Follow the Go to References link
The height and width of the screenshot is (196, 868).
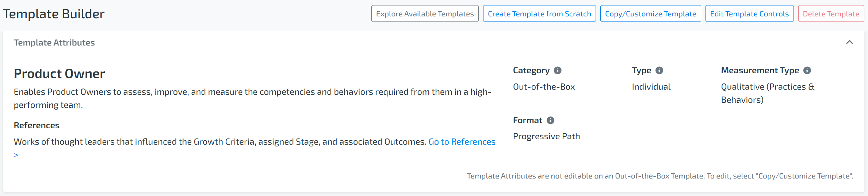462,142
